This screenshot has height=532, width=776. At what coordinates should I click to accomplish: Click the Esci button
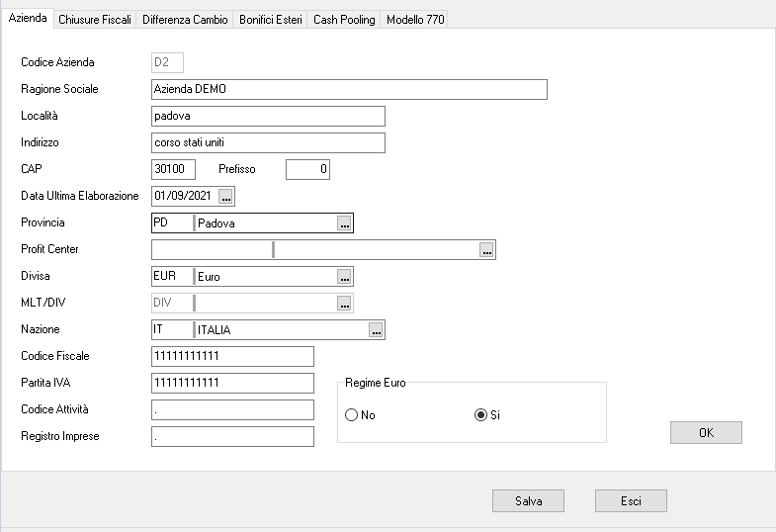[x=631, y=501]
